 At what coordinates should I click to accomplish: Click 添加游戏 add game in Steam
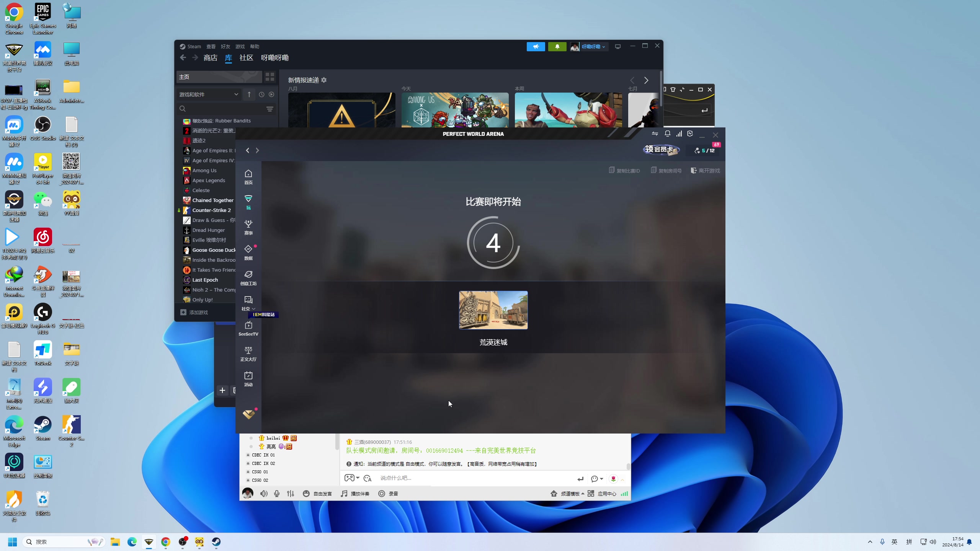[x=194, y=312]
